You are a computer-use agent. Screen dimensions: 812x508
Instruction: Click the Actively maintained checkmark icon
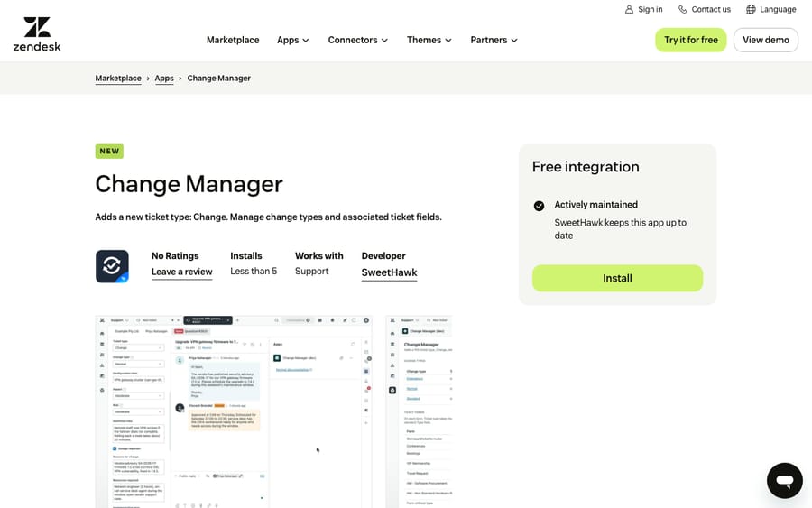[x=539, y=206]
